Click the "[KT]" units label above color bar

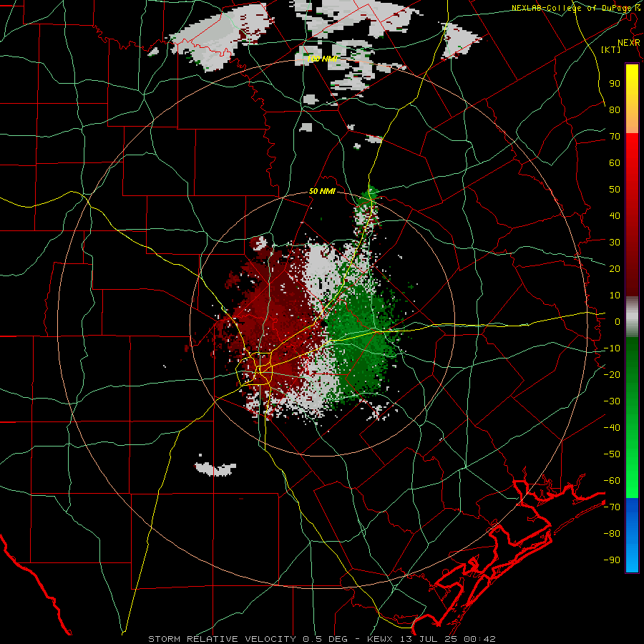[611, 49]
